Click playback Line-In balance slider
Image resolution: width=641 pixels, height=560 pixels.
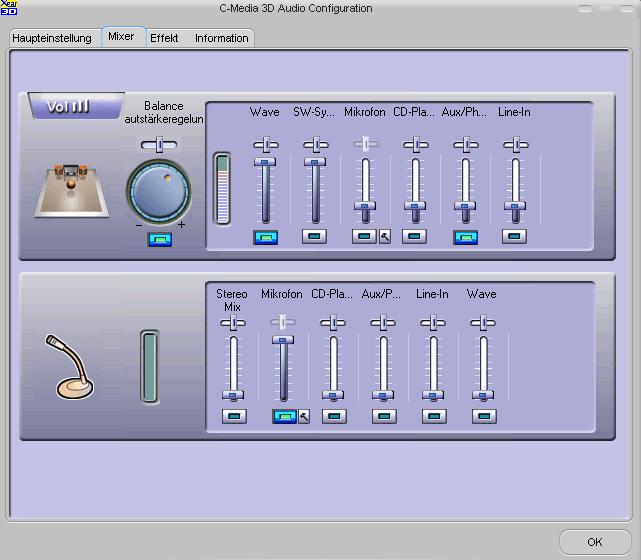point(516,145)
